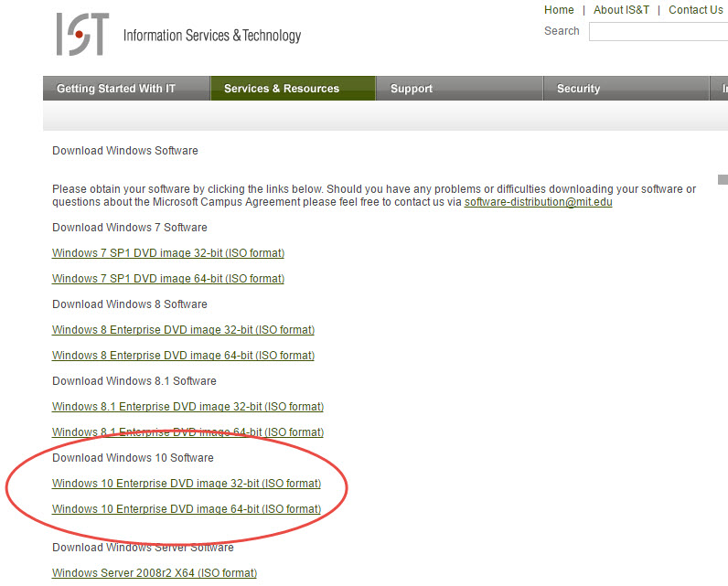Click the Download Windows 8 Software heading
This screenshot has width=728, height=586.
point(130,304)
